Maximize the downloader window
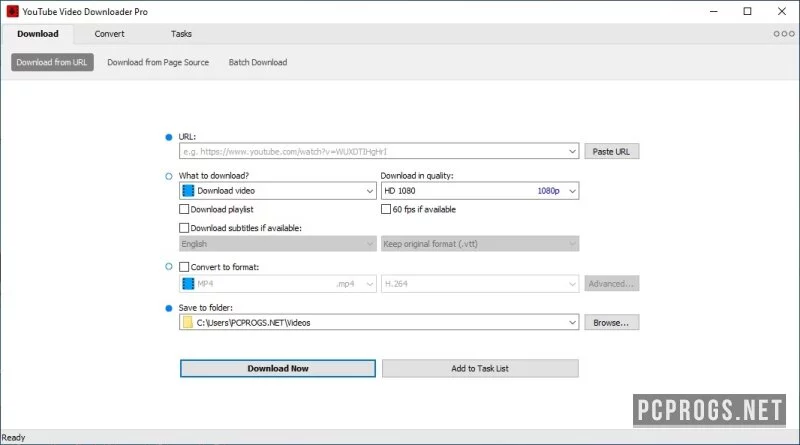800x445 pixels. pyautogui.click(x=747, y=11)
